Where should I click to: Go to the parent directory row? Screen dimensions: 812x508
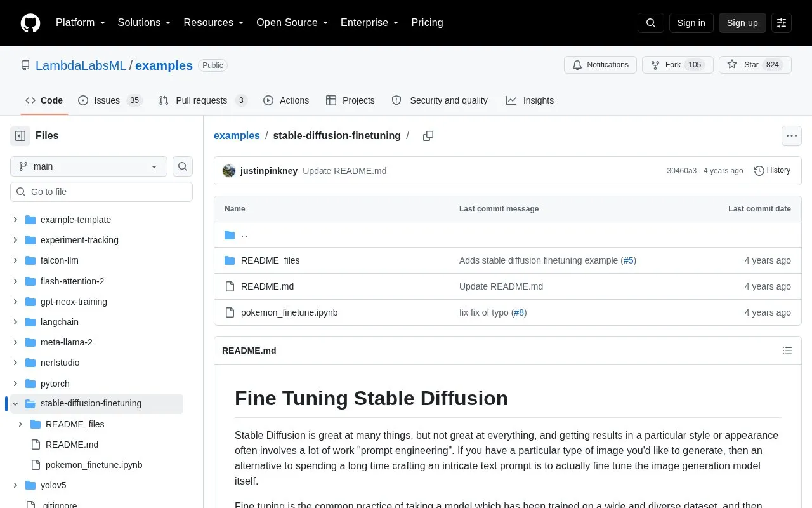507,235
